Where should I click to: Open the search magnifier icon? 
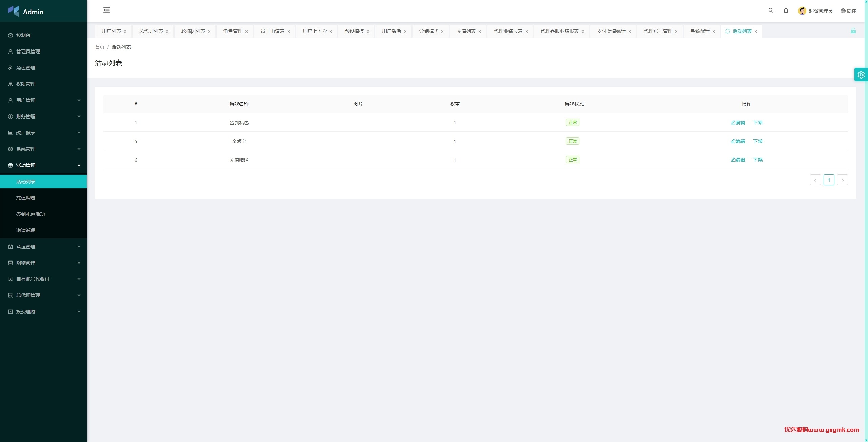[771, 11]
